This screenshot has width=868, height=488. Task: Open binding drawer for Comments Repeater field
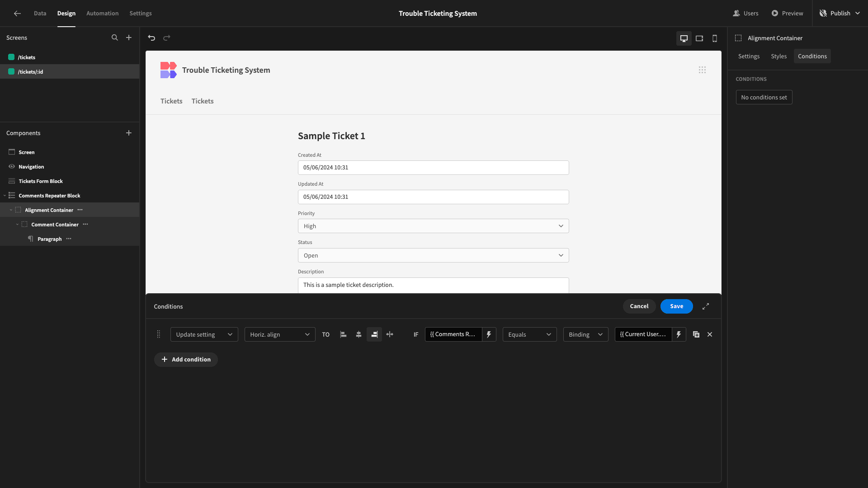pyautogui.click(x=489, y=334)
